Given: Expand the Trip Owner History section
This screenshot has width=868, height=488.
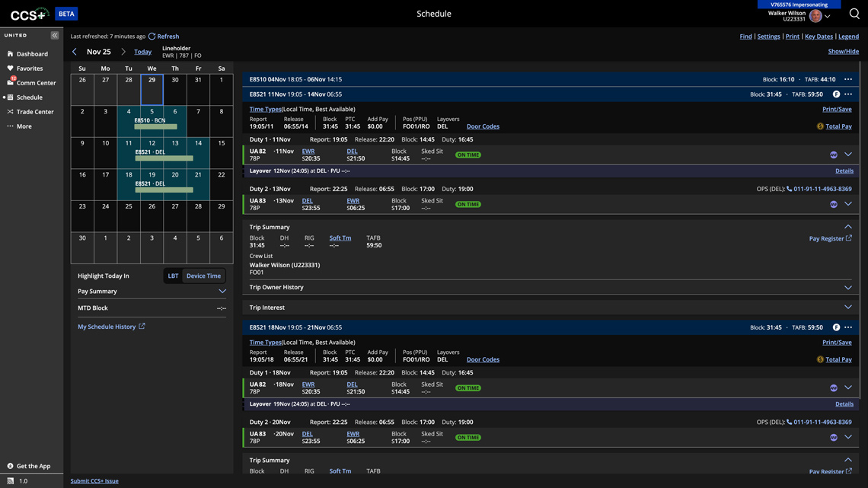Looking at the screenshot, I should point(846,285).
